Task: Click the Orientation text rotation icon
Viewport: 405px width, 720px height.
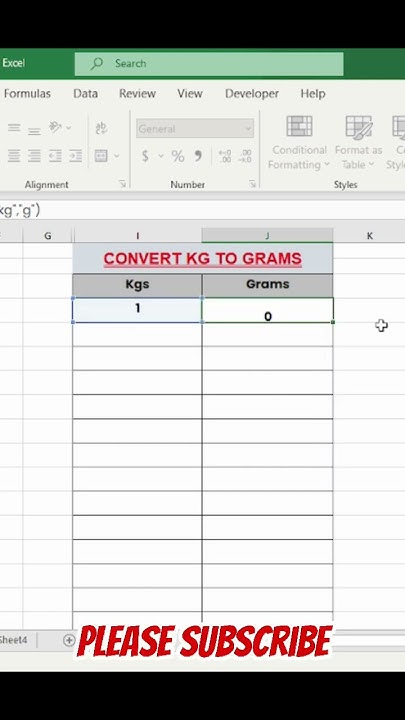Action: coord(56,127)
